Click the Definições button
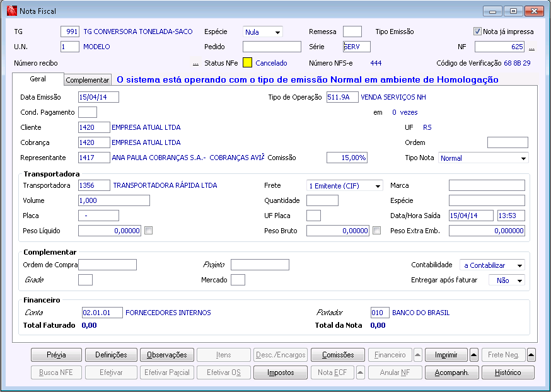This screenshot has height=392, width=551. pos(111,355)
